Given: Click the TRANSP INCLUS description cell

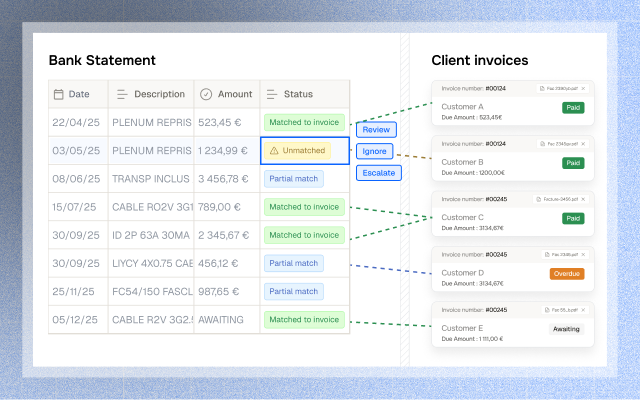Looking at the screenshot, I should [x=151, y=179].
